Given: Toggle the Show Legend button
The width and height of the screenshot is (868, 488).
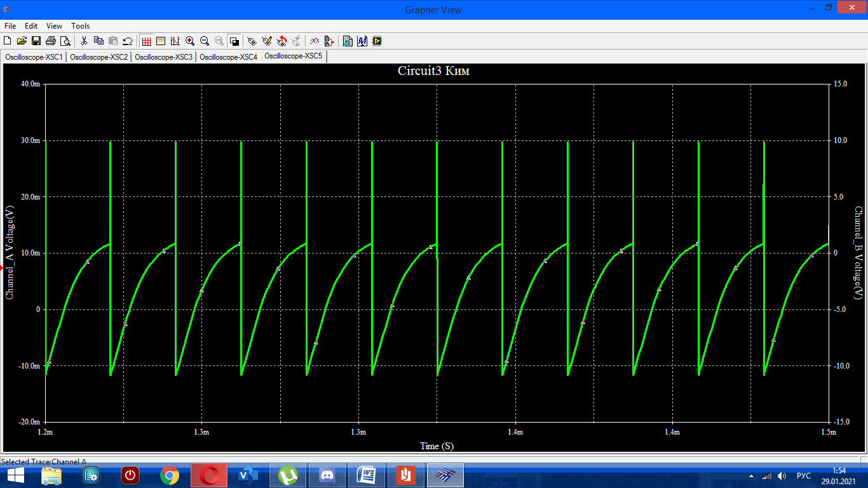Looking at the screenshot, I should 161,41.
